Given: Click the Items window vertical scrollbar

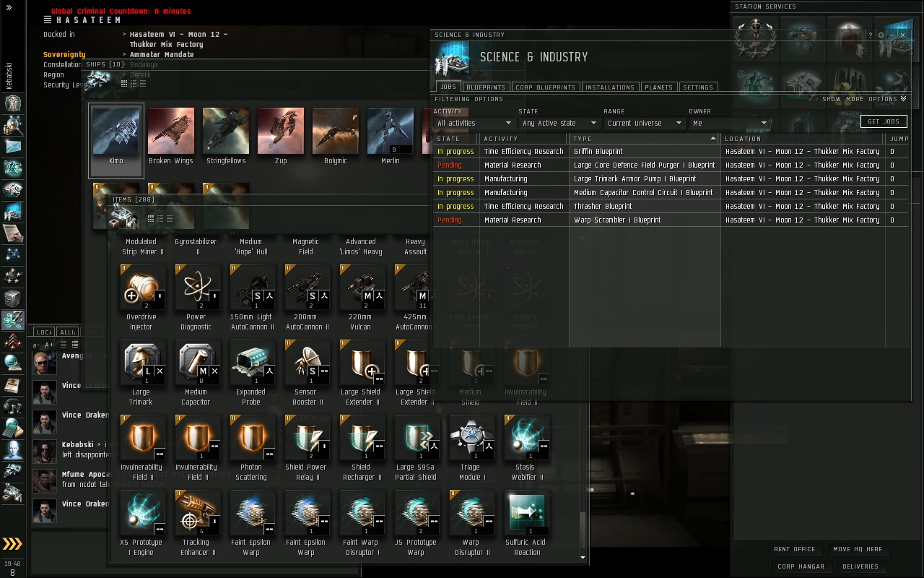Looking at the screenshot, I should [x=583, y=531].
